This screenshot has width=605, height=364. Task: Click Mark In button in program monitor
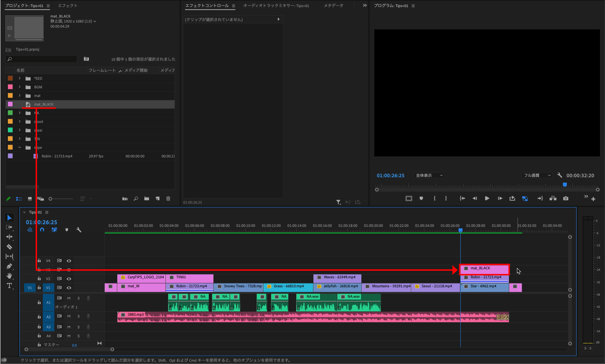click(434, 198)
